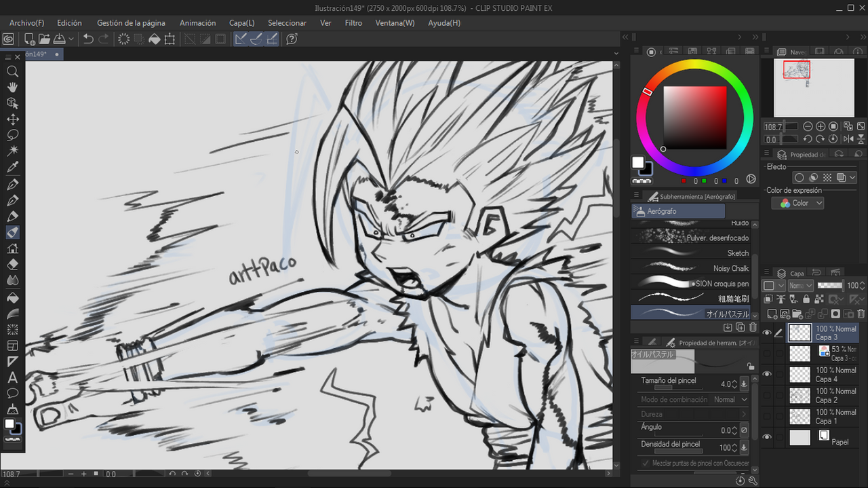Click the Scale/Rotate transform icon
868x488 pixels.
pos(170,39)
